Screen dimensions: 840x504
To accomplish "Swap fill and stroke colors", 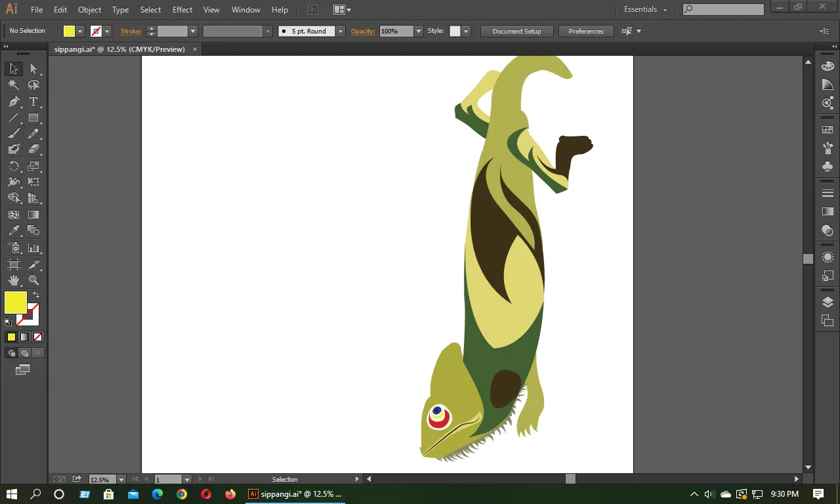I will (36, 295).
